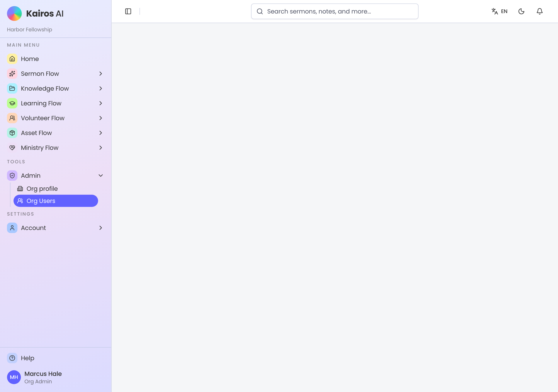Viewport: 558px width, 392px height.
Task: Click the Org Users people icon
Action: click(x=20, y=201)
